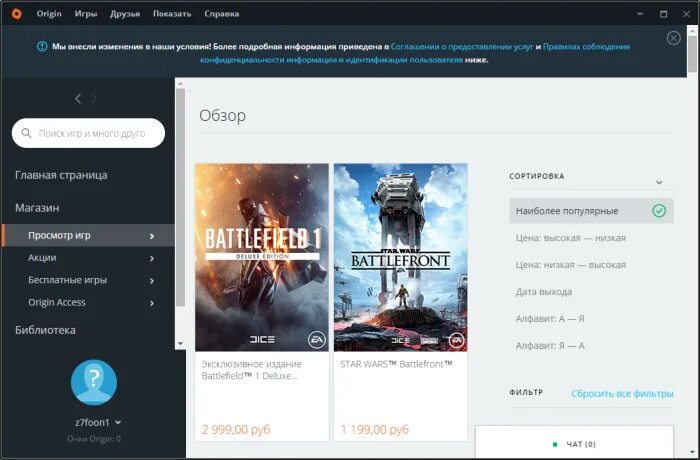700x460 pixels.
Task: Click the 2 999,00 руб price
Action: pos(236,429)
